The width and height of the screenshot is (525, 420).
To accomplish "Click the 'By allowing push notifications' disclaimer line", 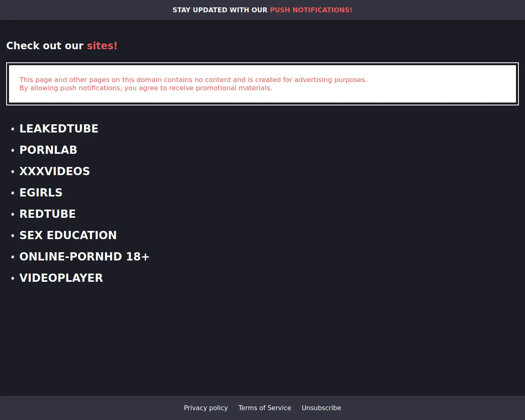I will pos(146,88).
